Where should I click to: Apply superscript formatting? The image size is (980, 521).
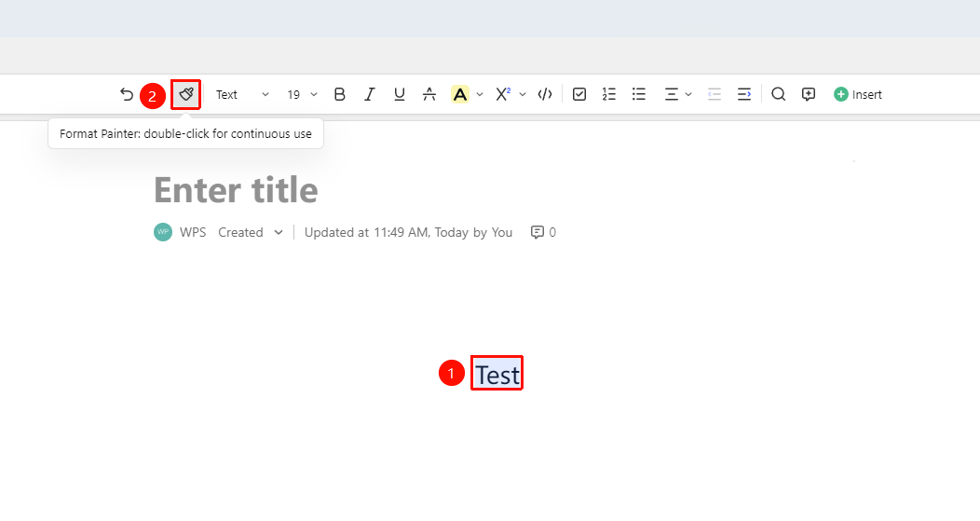(503, 94)
